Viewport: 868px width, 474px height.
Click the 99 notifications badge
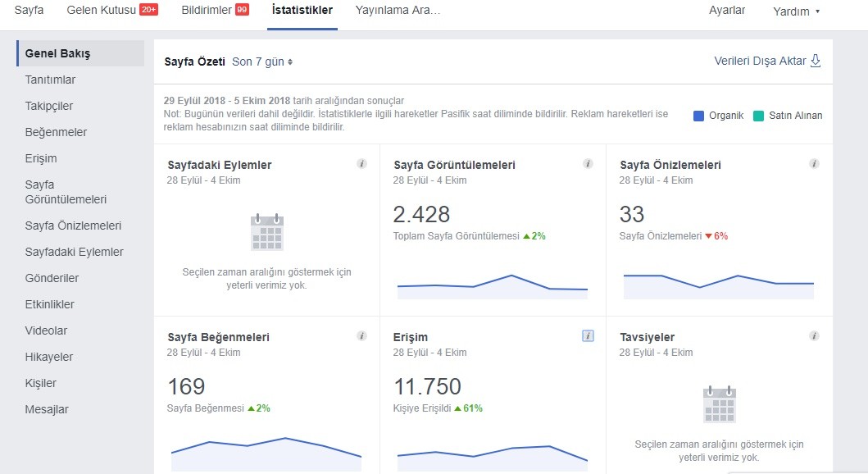click(x=242, y=9)
